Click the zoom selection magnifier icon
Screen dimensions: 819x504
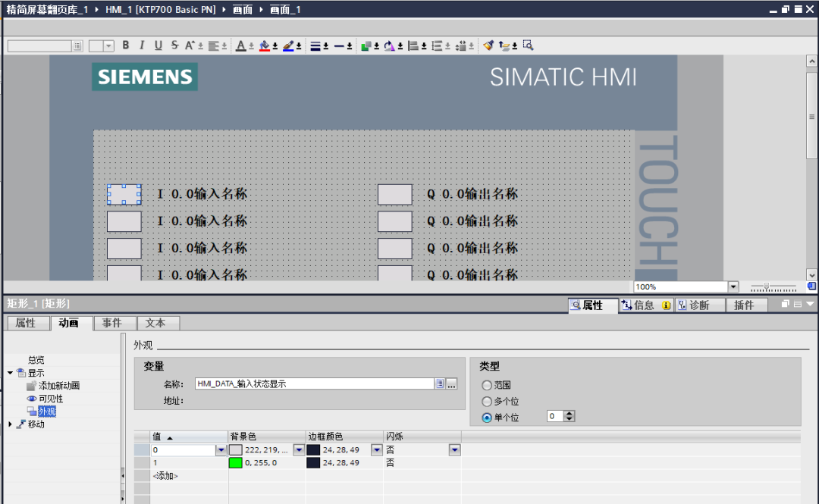[528, 45]
